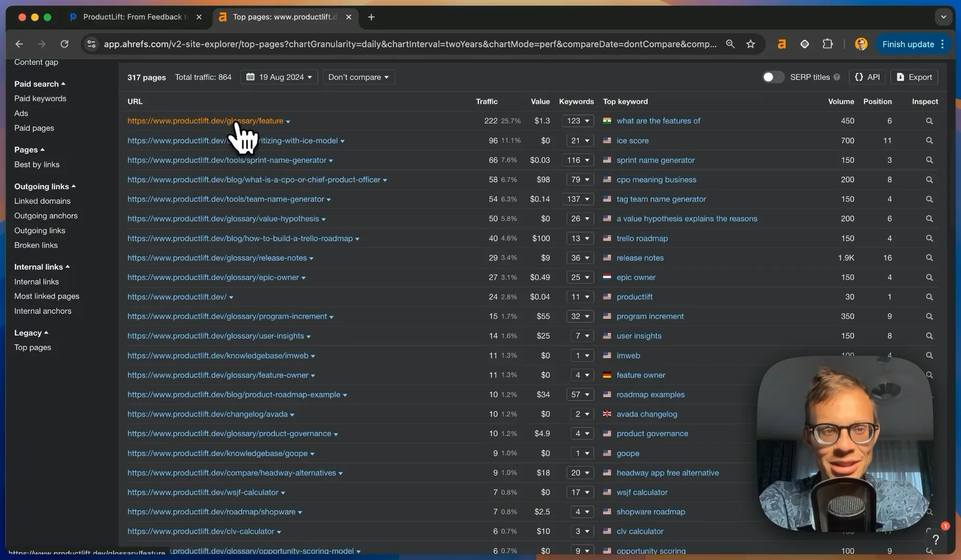Open the 'ice score' top keyword link

(x=632, y=141)
